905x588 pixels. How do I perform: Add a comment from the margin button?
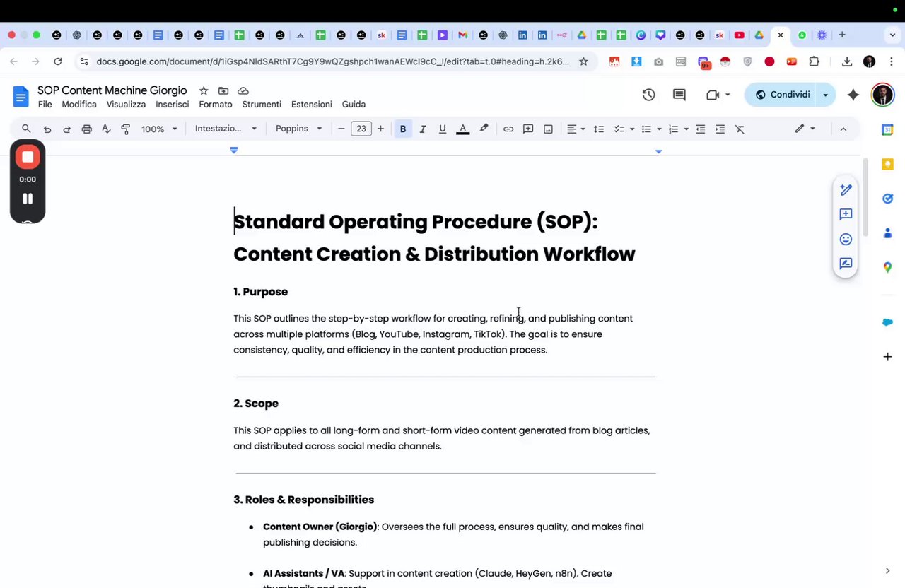click(846, 214)
